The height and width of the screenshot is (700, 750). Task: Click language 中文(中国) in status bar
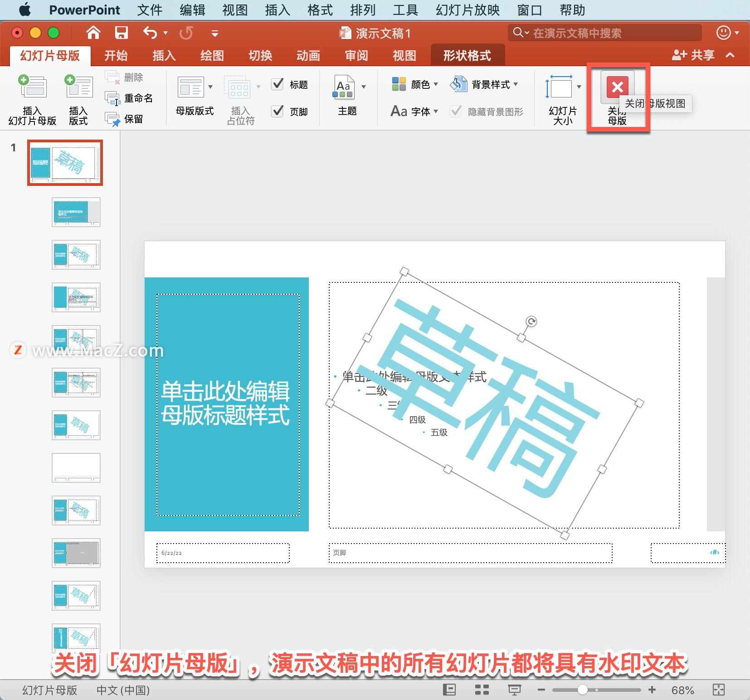pyautogui.click(x=123, y=690)
